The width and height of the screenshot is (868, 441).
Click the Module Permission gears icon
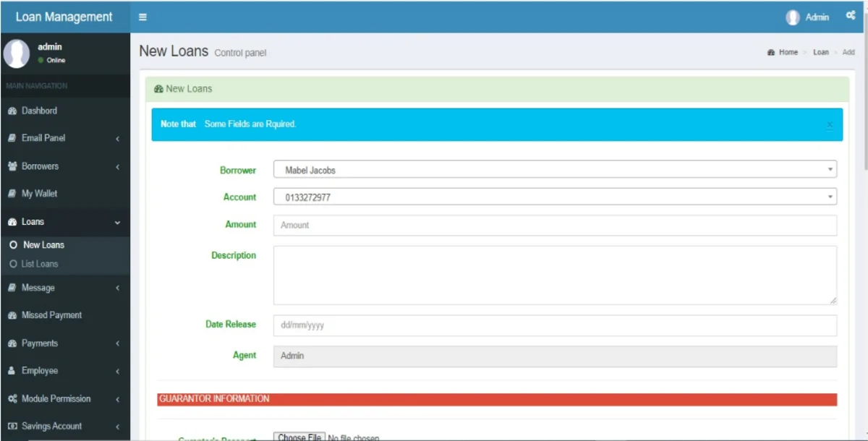12,399
